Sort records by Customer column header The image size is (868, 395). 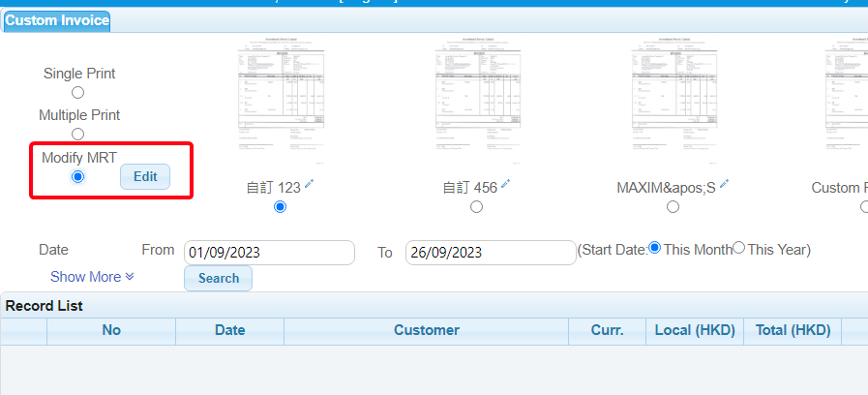426,330
